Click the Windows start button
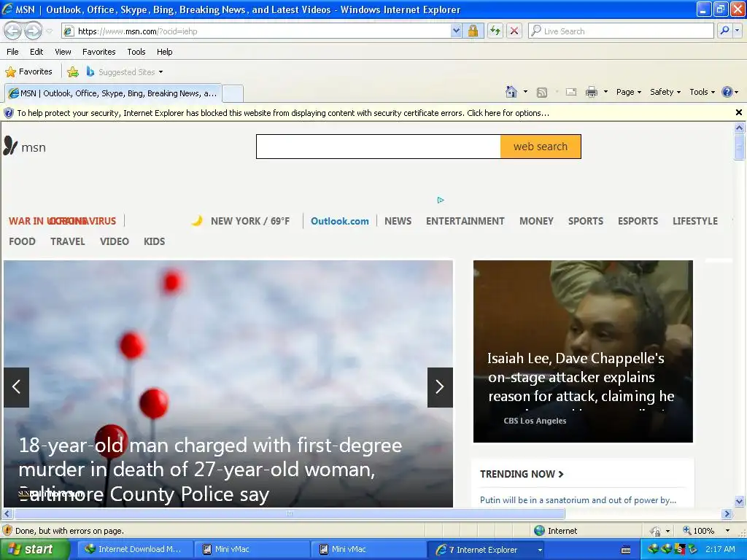 click(34, 550)
